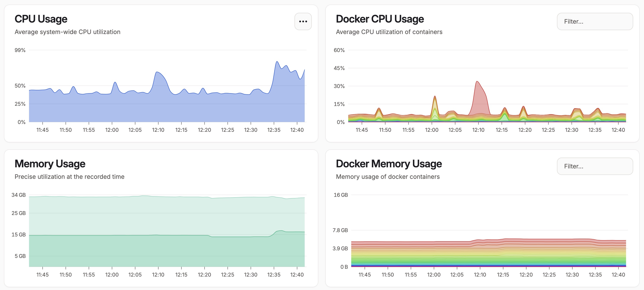Click the Docker Memory Usage filter field

click(x=595, y=166)
